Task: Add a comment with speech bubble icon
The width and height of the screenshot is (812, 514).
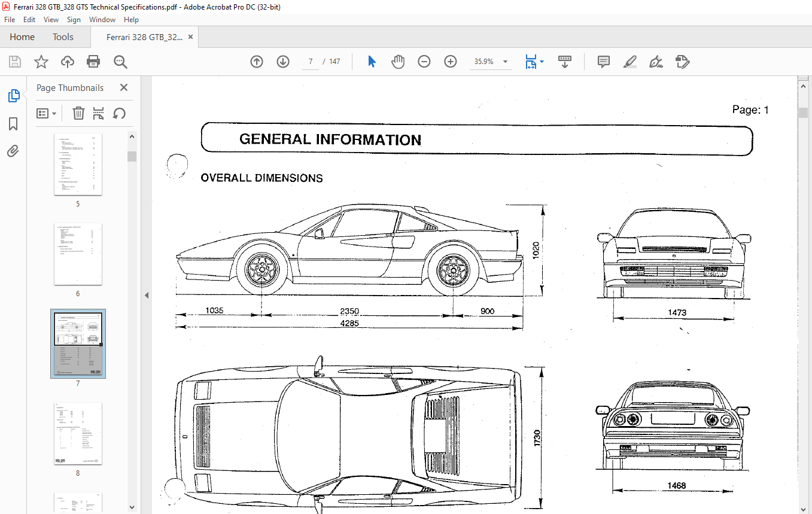Action: pos(604,62)
